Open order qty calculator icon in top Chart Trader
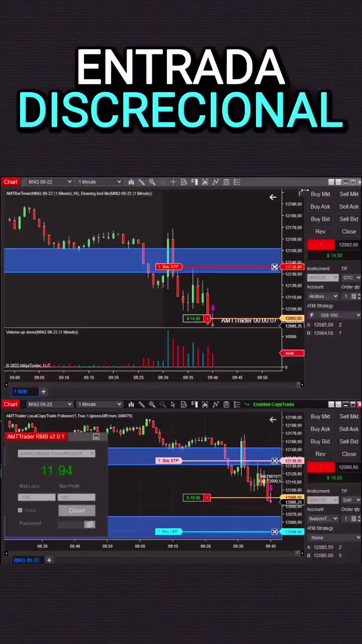362x644 pixels. point(353,296)
